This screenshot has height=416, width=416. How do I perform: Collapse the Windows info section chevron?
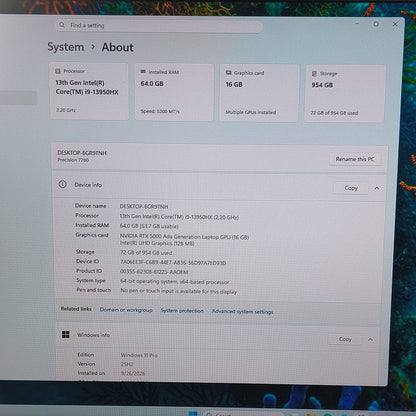click(370, 340)
